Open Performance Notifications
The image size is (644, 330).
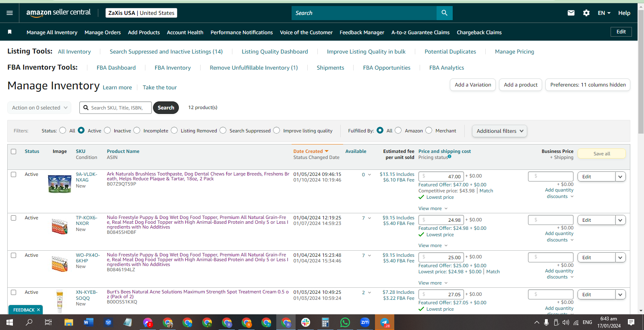pyautogui.click(x=242, y=32)
